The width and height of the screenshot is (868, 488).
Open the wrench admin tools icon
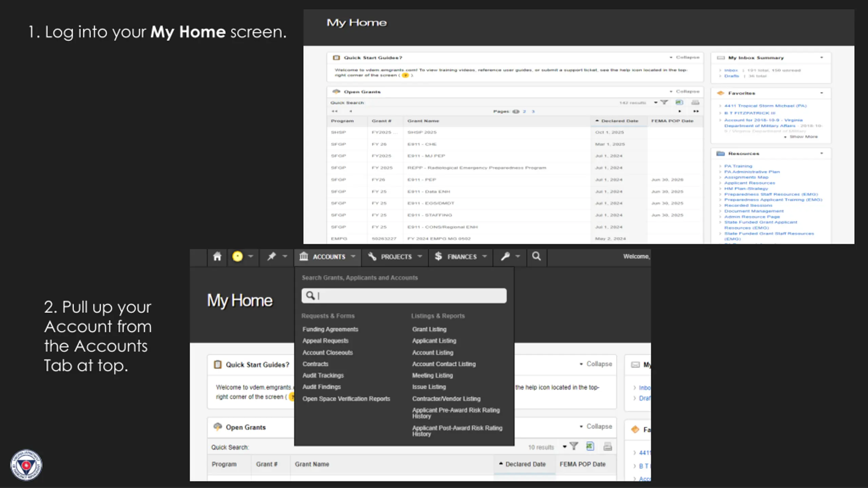505,257
